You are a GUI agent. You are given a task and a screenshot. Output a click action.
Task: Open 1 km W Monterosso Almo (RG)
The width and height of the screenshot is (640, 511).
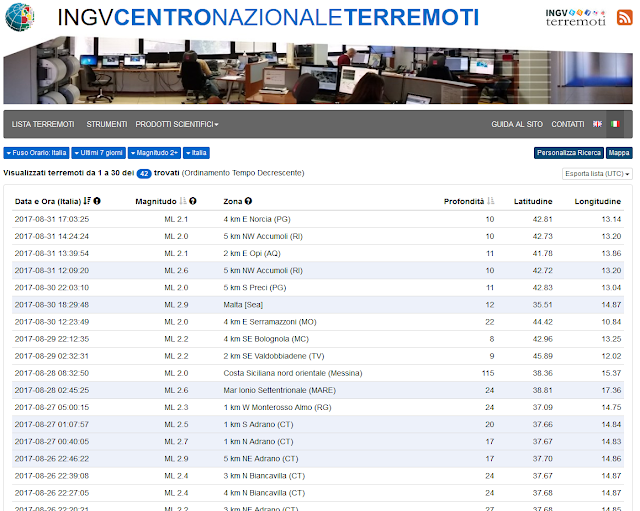click(277, 408)
